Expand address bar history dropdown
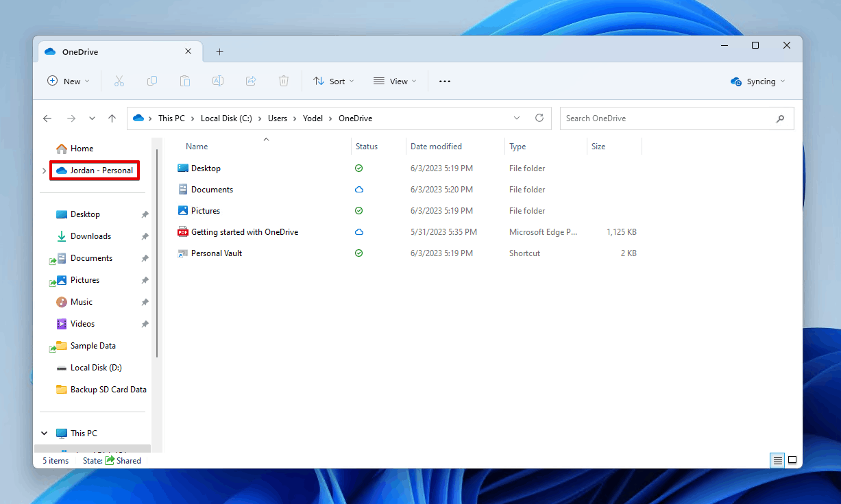The height and width of the screenshot is (504, 841). point(517,118)
